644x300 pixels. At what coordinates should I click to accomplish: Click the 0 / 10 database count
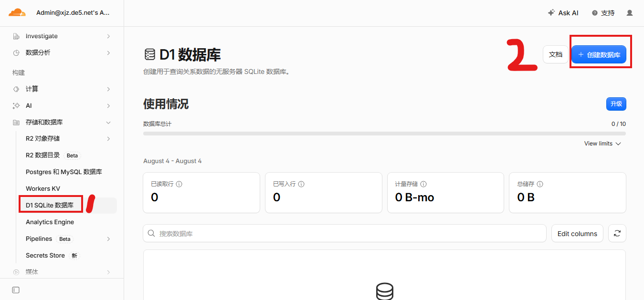coord(619,124)
